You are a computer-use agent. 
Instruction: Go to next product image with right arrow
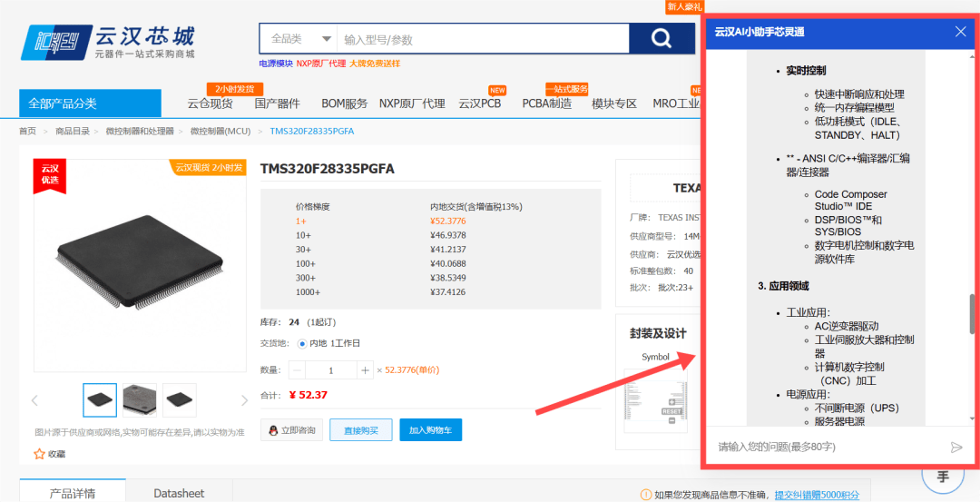[x=244, y=400]
